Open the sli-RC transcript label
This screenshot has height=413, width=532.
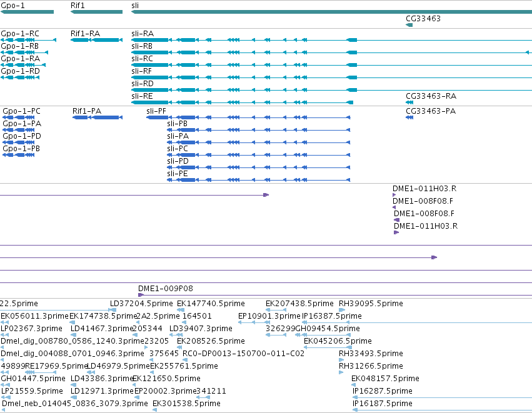tap(142, 59)
